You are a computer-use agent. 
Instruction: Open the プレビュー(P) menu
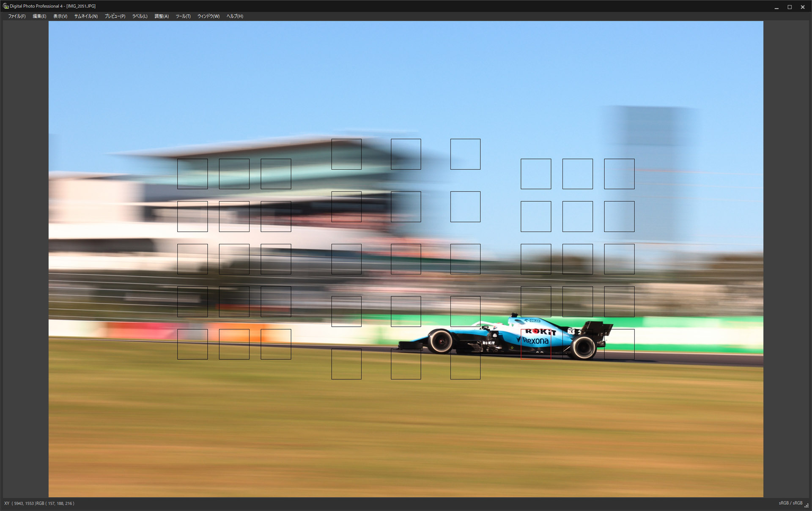coord(115,16)
